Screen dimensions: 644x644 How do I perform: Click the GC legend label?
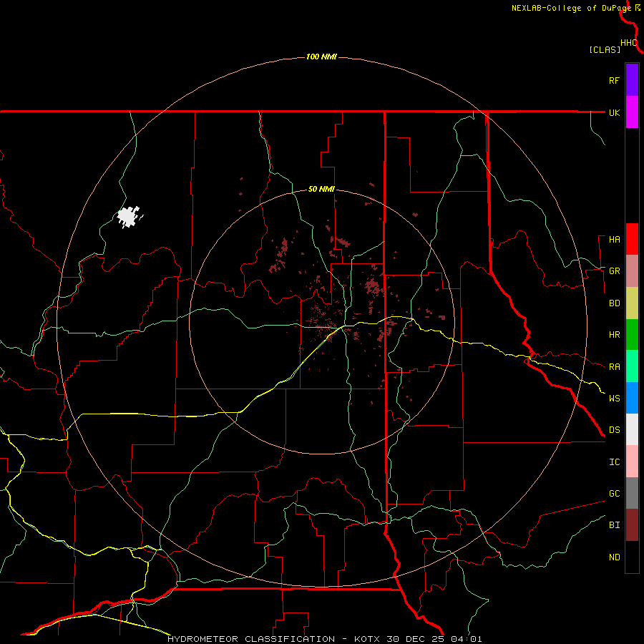pos(614,494)
